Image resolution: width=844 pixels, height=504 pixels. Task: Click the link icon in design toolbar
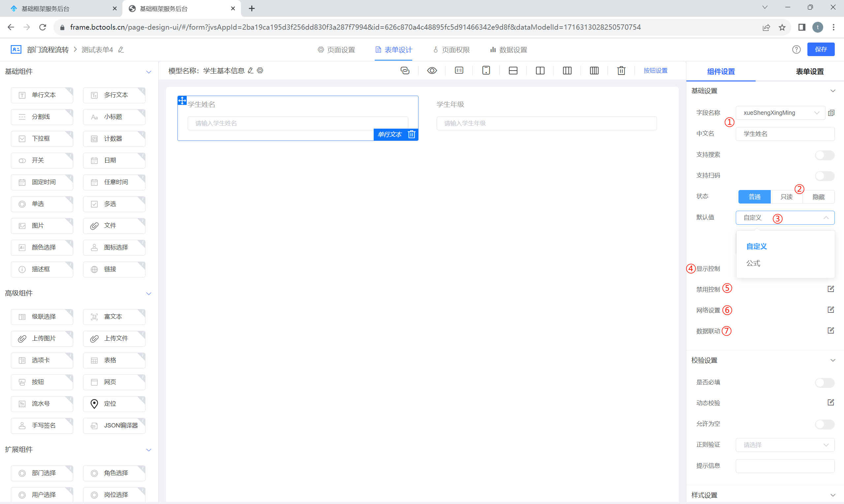click(x=405, y=71)
